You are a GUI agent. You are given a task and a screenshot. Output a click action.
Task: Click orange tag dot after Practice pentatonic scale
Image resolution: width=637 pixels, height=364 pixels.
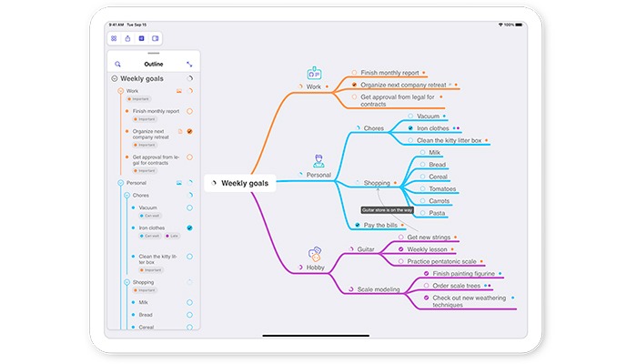[481, 262]
